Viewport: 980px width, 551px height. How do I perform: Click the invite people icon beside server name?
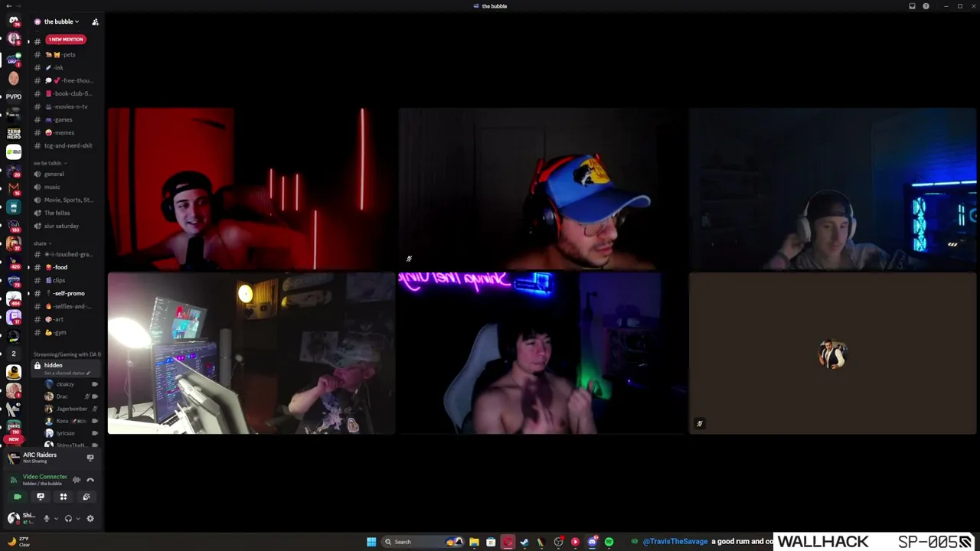pyautogui.click(x=95, y=21)
